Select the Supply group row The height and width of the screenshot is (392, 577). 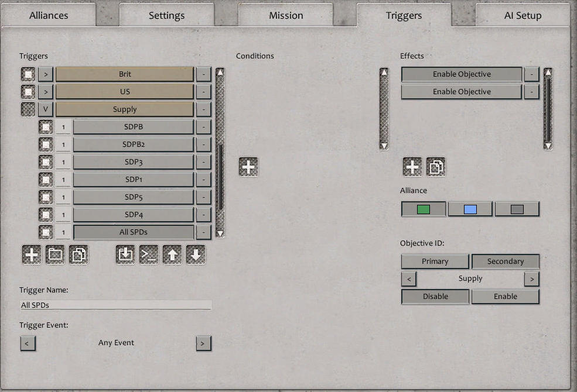[125, 109]
